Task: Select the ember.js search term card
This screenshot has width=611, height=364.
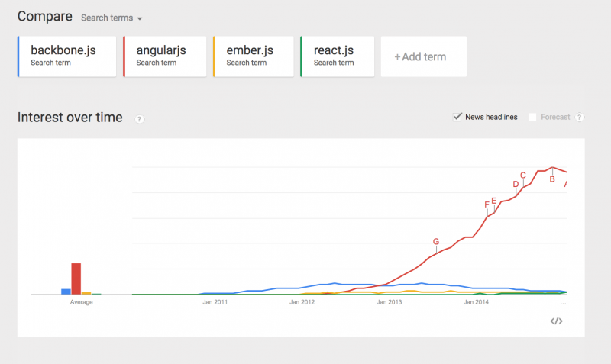Action: tap(254, 56)
